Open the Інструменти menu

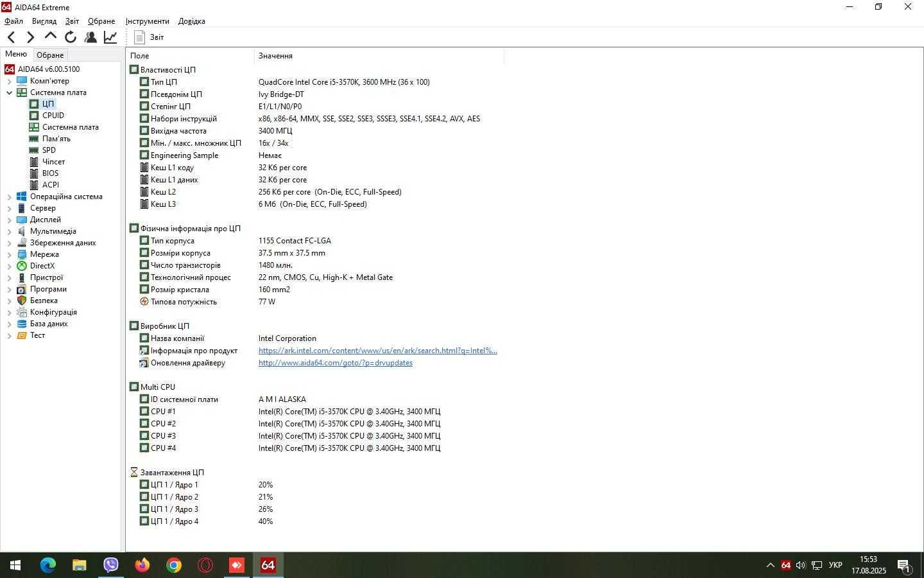[148, 21]
